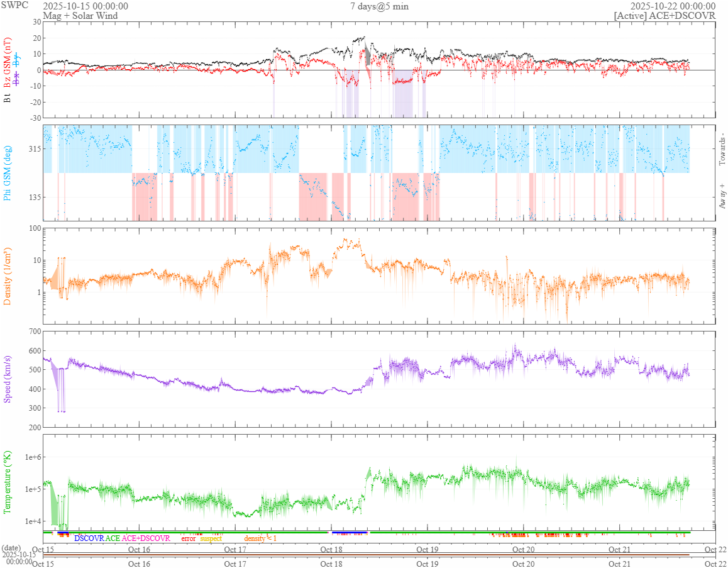Click the purple Speed (km/s) axis label
Viewport: 728px width, 568px height.
pos(8,379)
